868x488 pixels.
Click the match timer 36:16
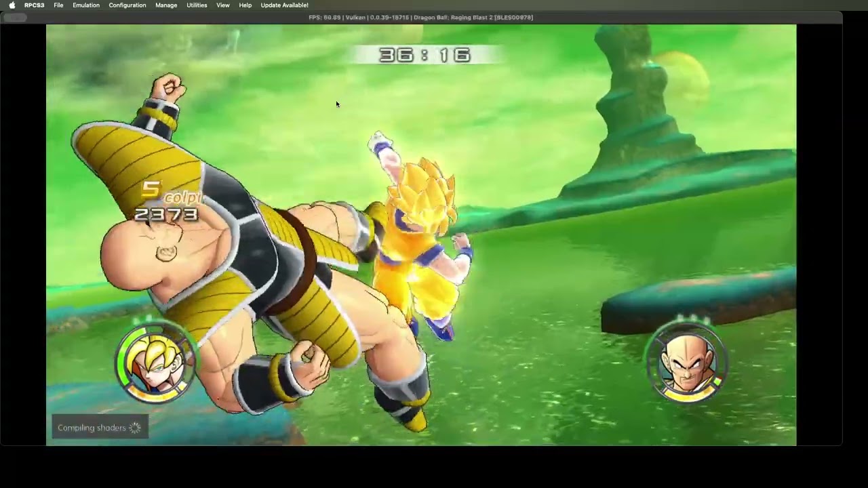point(425,55)
